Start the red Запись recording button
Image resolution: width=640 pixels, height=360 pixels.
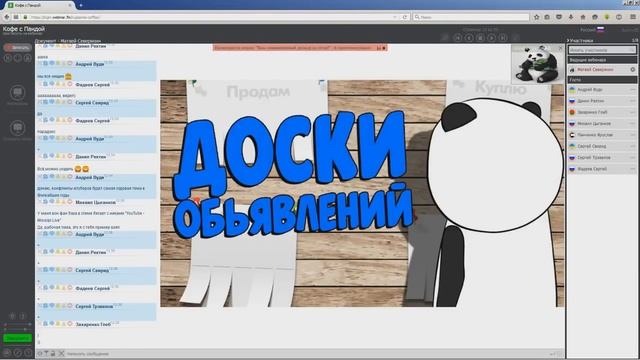[18, 48]
